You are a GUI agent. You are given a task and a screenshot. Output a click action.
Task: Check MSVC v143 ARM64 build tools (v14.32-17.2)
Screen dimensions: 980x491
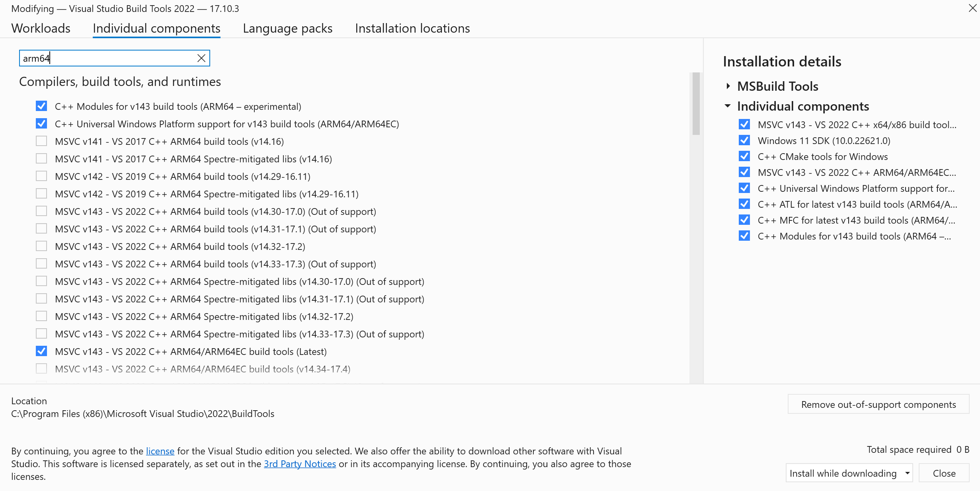[x=41, y=246]
